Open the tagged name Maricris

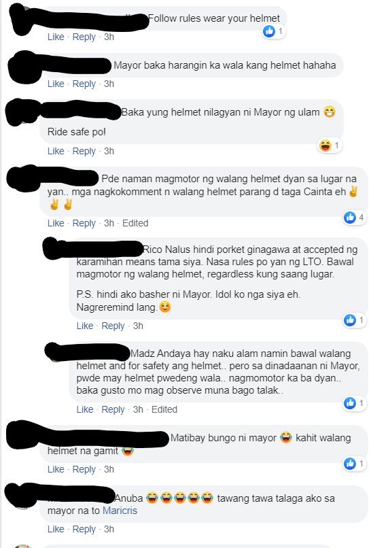pos(120,511)
